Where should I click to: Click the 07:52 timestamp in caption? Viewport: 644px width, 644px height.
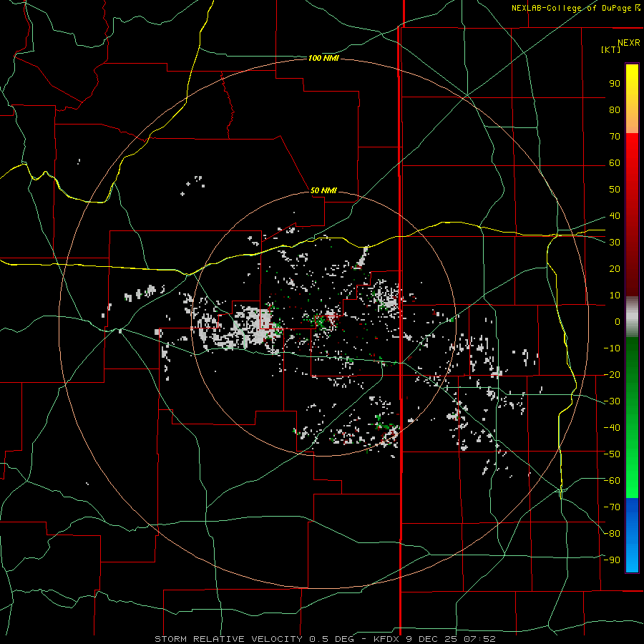479,639
